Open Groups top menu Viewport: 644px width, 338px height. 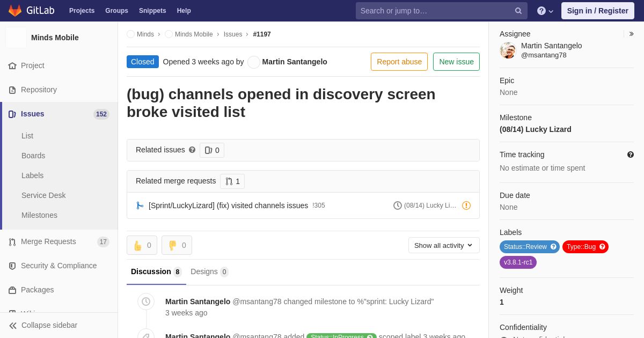[116, 11]
